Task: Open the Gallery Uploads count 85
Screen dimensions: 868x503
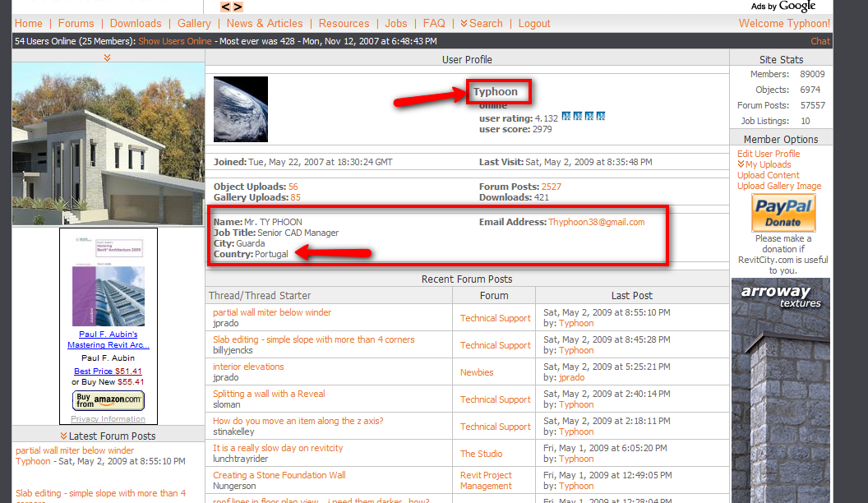Action: coord(295,197)
